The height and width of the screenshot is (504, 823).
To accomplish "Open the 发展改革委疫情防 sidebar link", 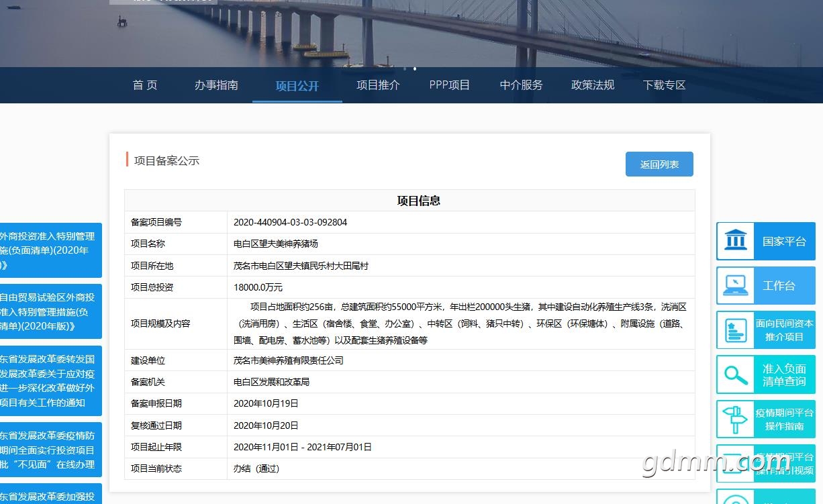I will [51, 450].
